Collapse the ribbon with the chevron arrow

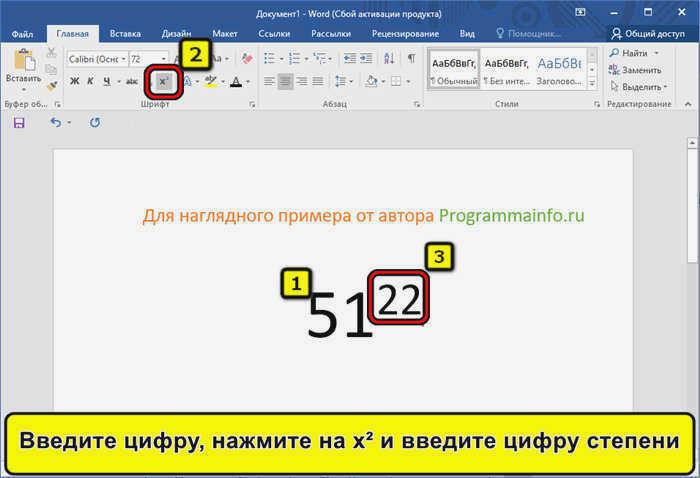coord(688,104)
